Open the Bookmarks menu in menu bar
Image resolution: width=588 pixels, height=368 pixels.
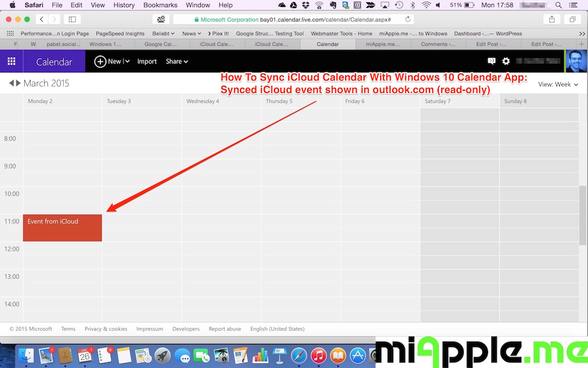click(x=160, y=5)
